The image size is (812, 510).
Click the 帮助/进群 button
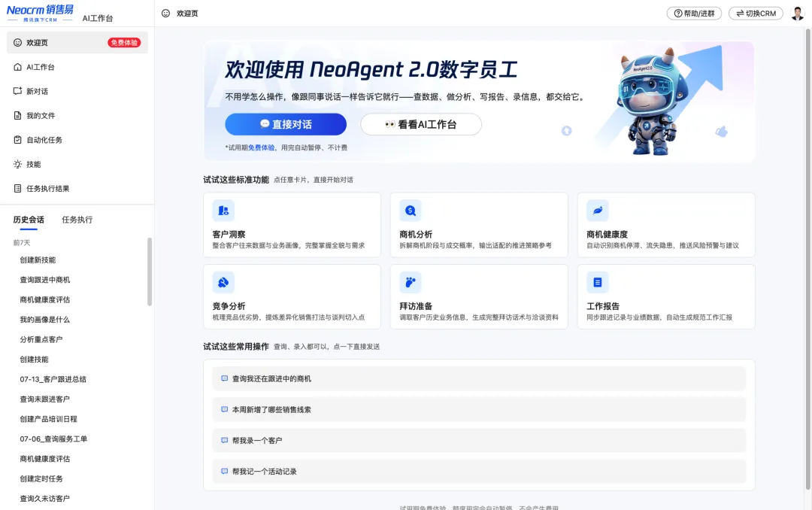click(694, 14)
